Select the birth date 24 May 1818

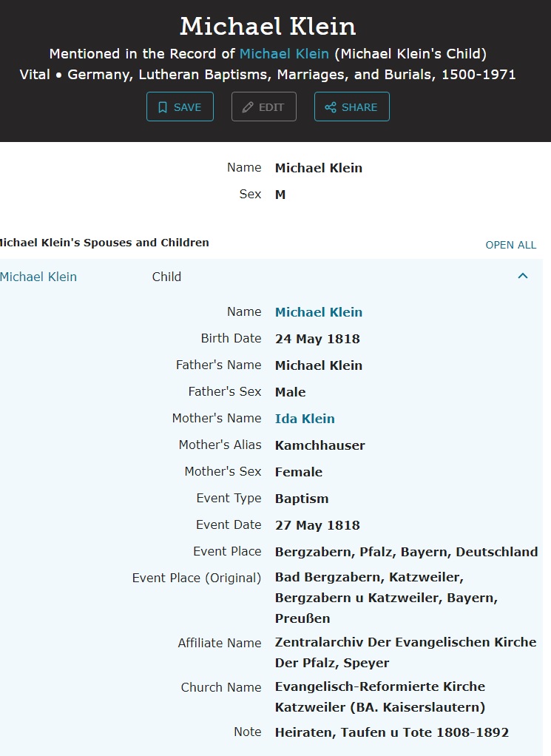pyautogui.click(x=317, y=339)
